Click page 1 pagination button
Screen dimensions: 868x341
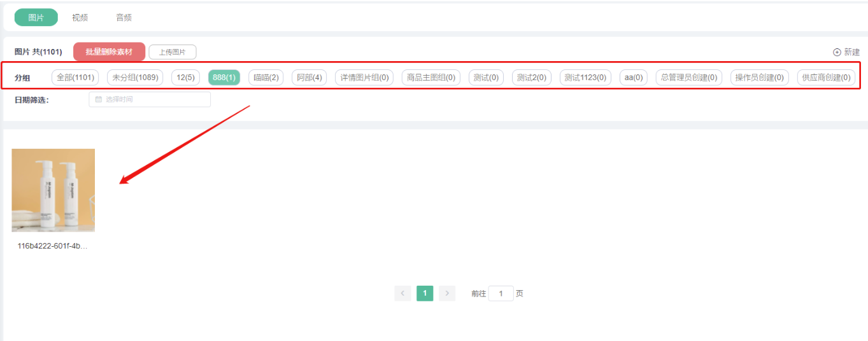coord(425,293)
